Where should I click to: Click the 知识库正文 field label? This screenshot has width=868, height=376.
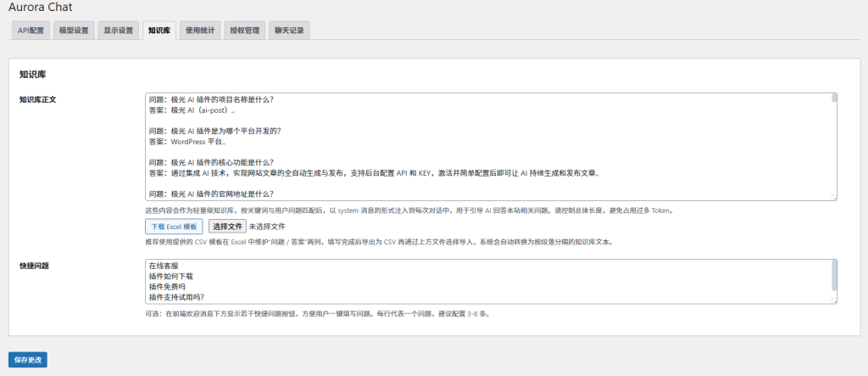[37, 100]
